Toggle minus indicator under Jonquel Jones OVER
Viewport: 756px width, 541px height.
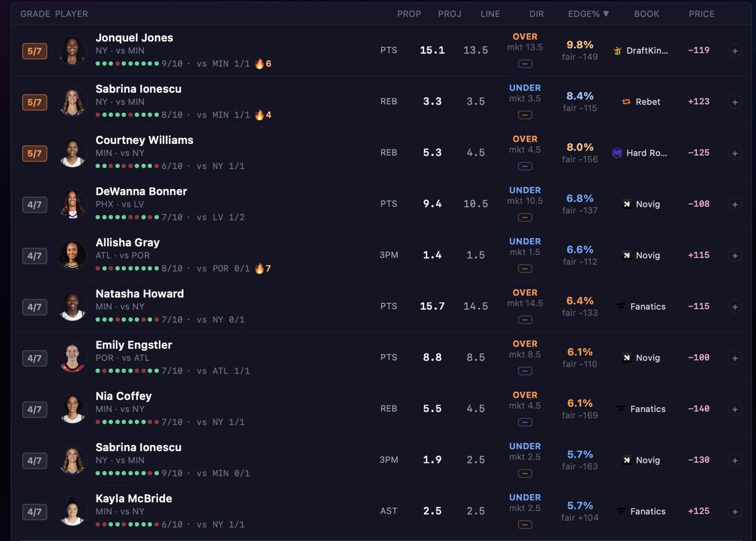[x=525, y=64]
